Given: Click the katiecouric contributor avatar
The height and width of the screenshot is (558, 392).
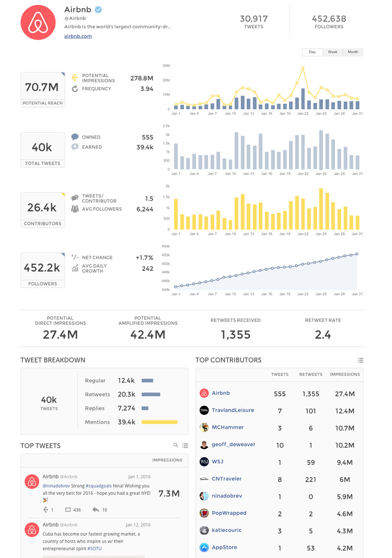Looking at the screenshot, I should pyautogui.click(x=204, y=530).
